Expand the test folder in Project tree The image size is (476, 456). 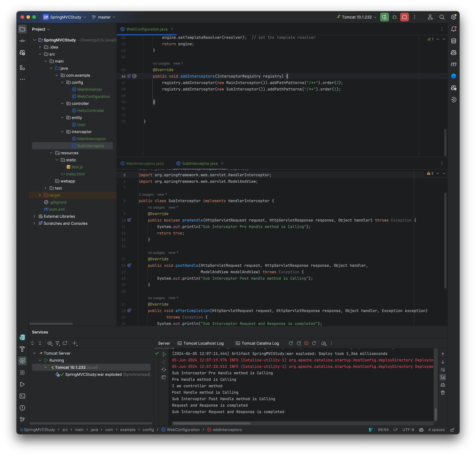click(45, 188)
